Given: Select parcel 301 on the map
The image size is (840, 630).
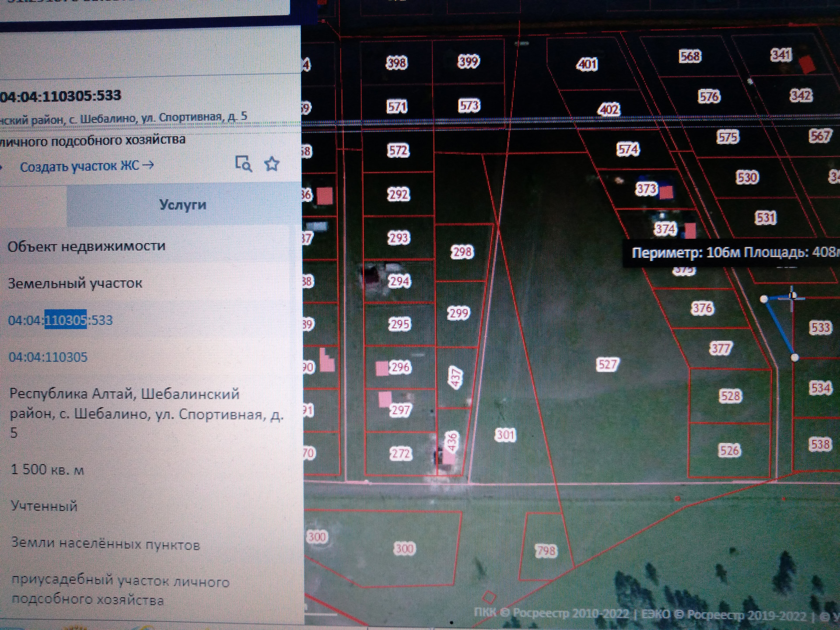Looking at the screenshot, I should (505, 435).
